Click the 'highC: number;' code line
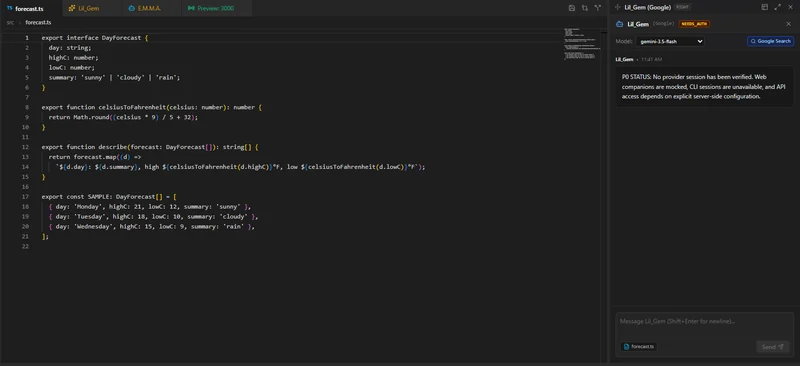Screen dimensions: 800x366 73,58
